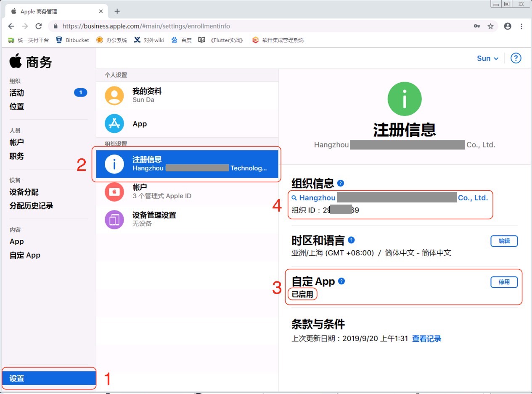Image resolution: width=532 pixels, height=394 pixels.
Task: Select the 注册信息 settings row
Action: pos(187,164)
